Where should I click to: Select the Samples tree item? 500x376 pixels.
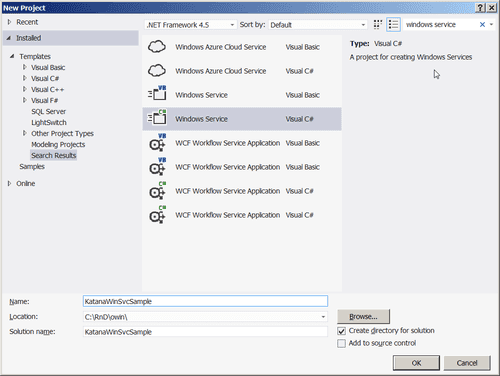click(x=32, y=166)
